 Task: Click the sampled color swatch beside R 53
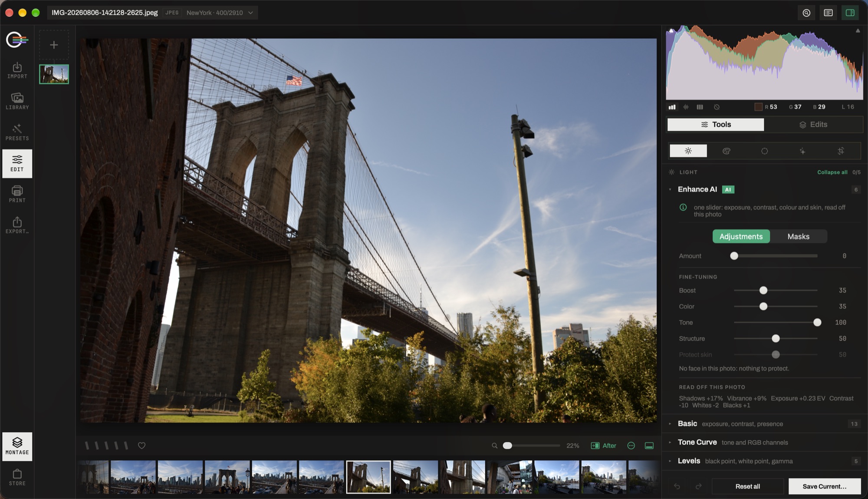click(758, 107)
